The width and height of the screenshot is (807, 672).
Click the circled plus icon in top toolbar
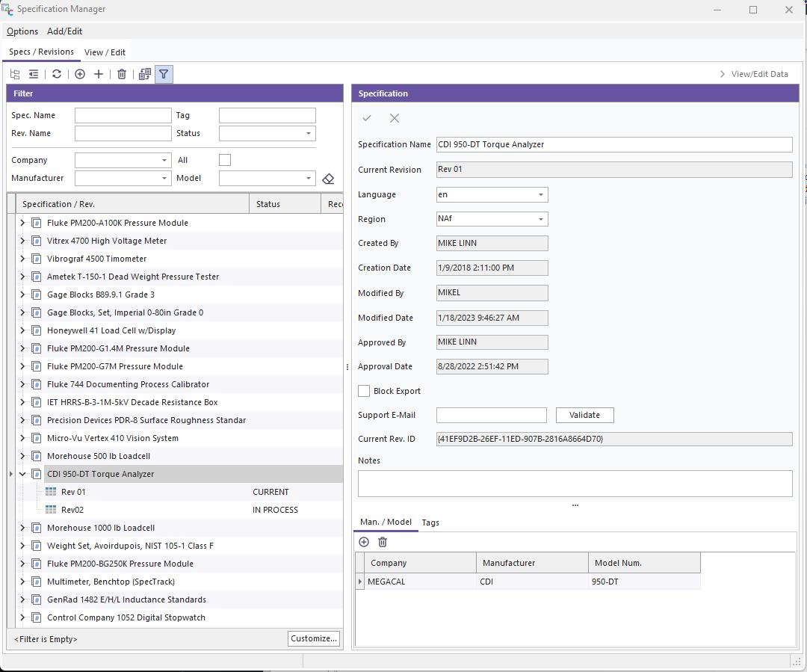(x=80, y=74)
